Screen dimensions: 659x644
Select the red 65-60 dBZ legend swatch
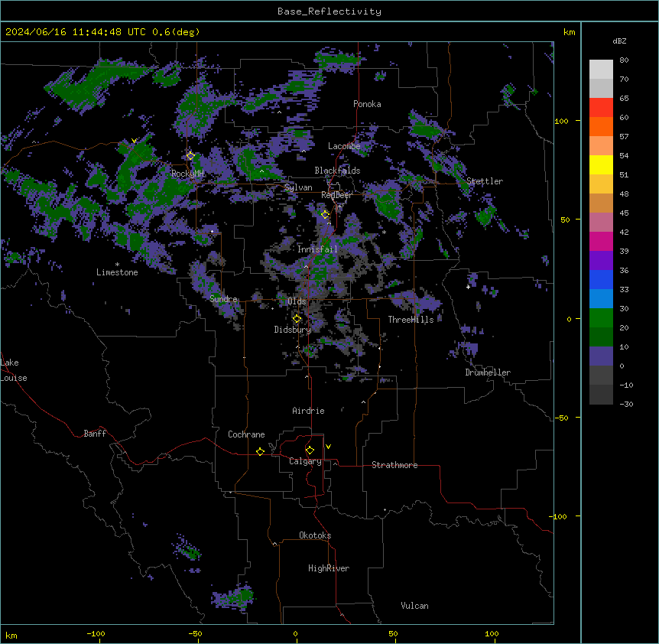pos(601,107)
